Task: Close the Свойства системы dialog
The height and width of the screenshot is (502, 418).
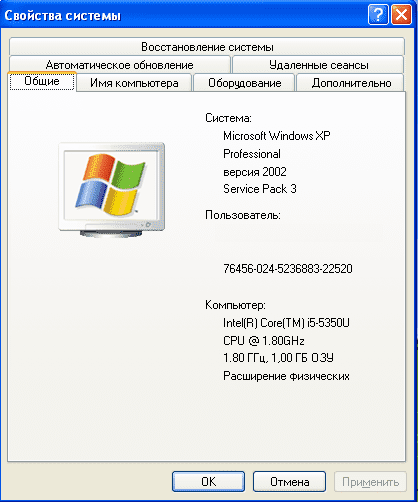Action: 401,15
